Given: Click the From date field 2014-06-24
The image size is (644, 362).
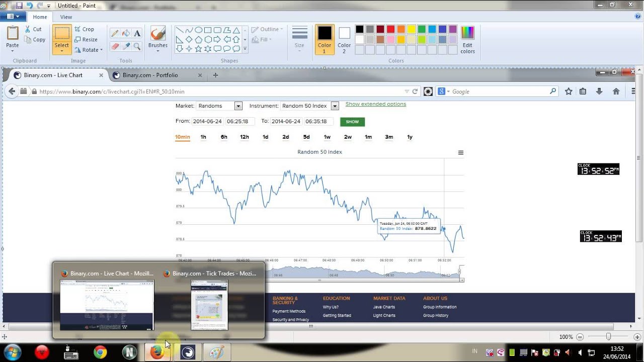Looking at the screenshot, I should point(207,121).
